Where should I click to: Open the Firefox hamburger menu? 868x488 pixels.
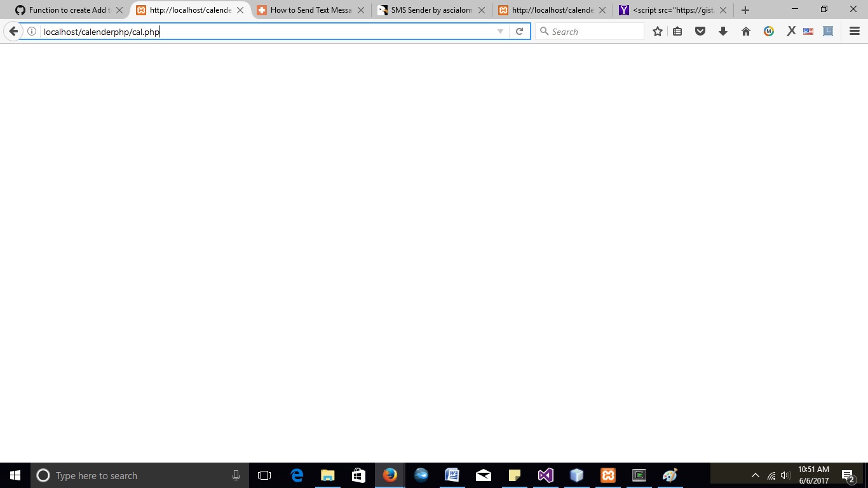click(x=855, y=31)
